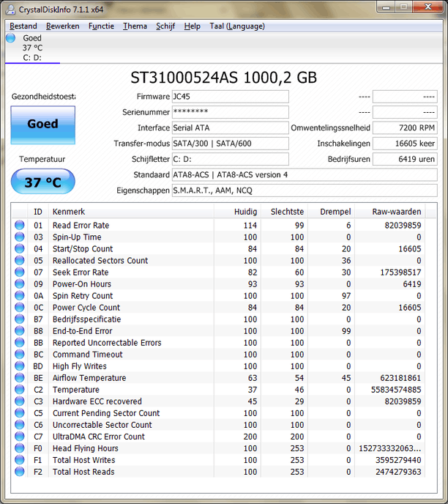Click the Huidig column header
Viewport: 448px width, 504px height.
coord(238,212)
